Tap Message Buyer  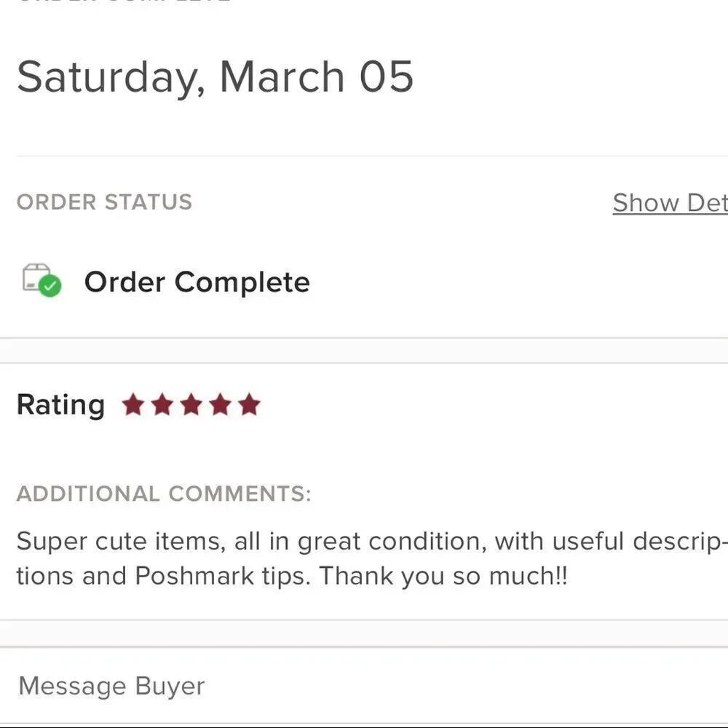tap(111, 687)
